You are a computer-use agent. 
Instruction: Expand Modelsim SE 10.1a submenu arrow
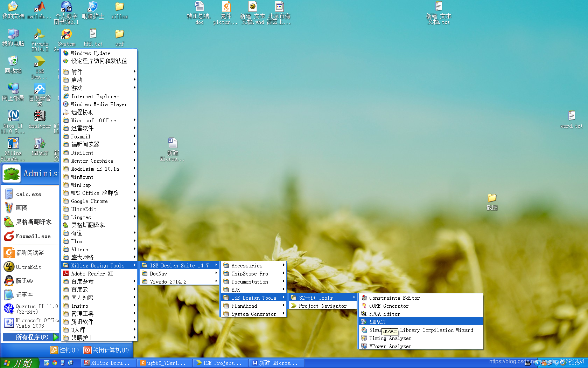click(134, 168)
